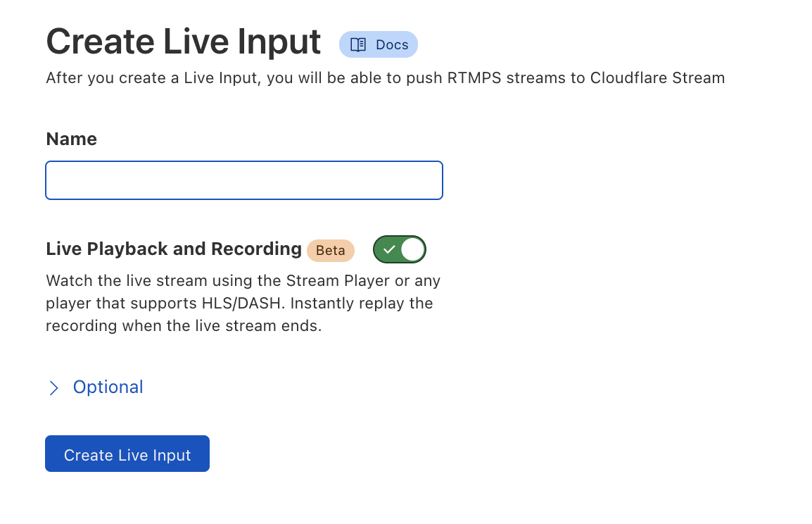Open the Docs documentation
This screenshot has height=524, width=812.
pyautogui.click(x=379, y=44)
